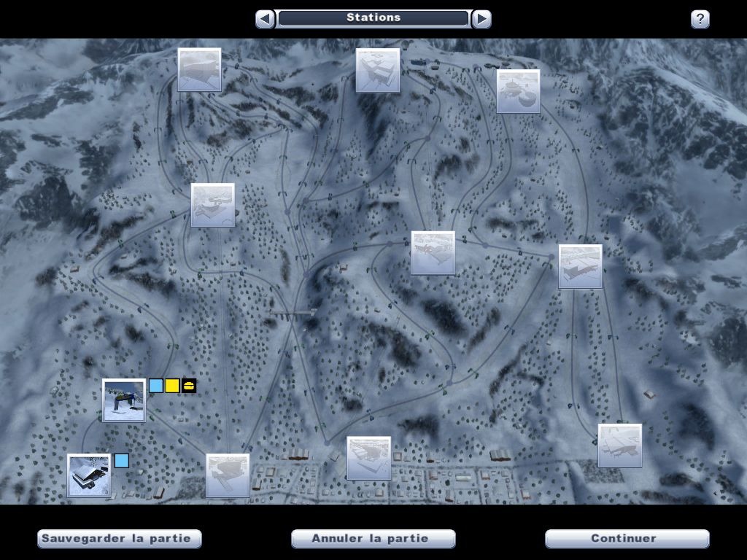Viewport: 747px width, 560px height.
Task: Select the hamburger restaurant icon
Action: tap(189, 386)
